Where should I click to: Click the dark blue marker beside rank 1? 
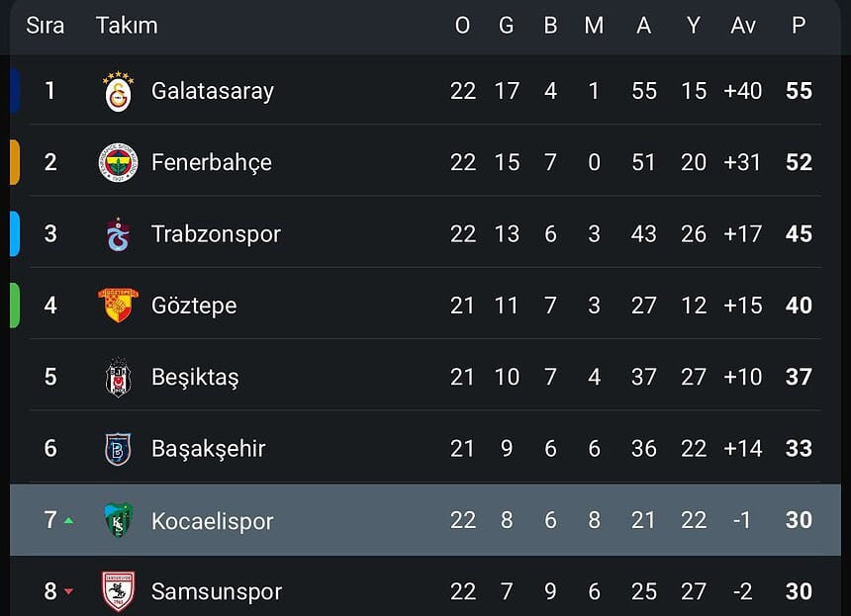15,91
